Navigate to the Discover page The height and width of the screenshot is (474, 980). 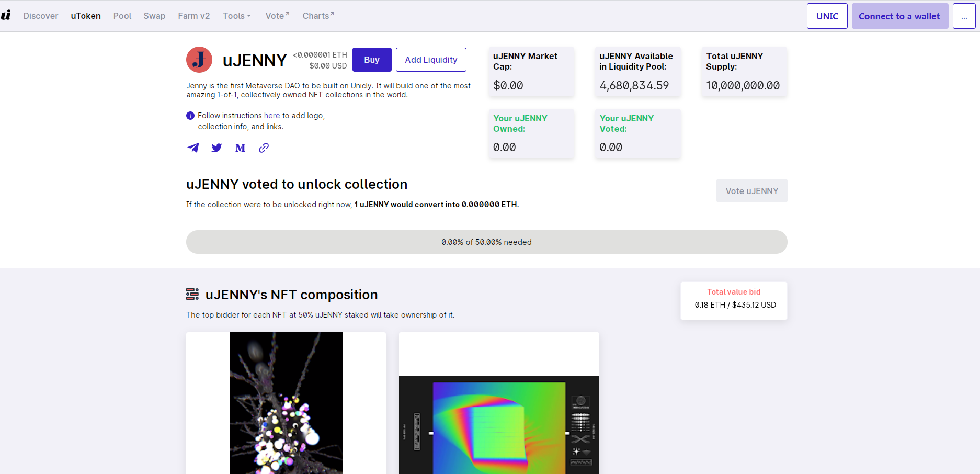tap(41, 16)
